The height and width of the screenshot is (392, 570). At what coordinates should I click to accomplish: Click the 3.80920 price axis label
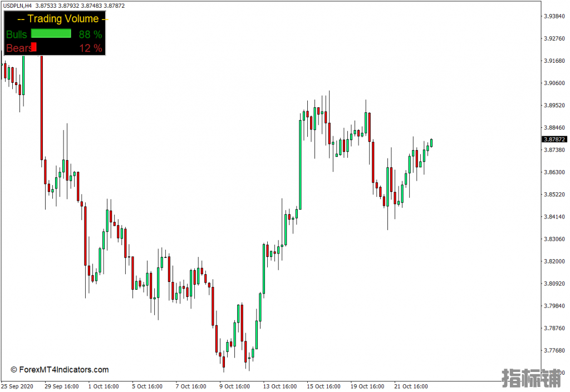(x=554, y=284)
